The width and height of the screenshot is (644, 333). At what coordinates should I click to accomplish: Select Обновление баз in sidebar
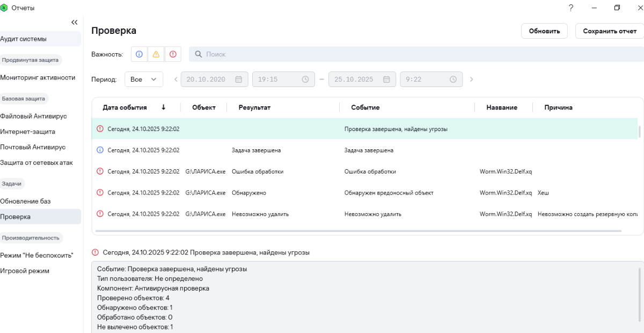pyautogui.click(x=25, y=201)
